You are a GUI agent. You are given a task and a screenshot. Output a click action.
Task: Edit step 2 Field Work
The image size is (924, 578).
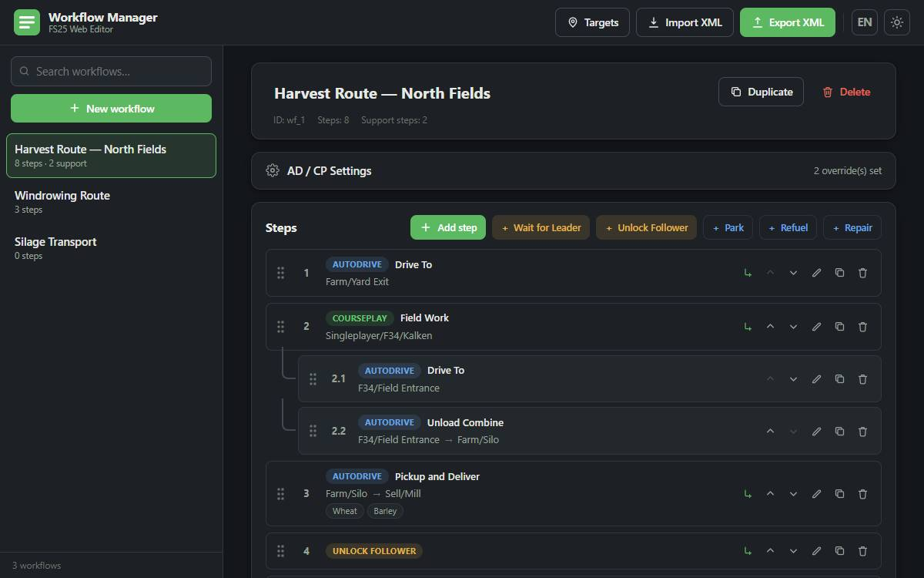(x=816, y=327)
